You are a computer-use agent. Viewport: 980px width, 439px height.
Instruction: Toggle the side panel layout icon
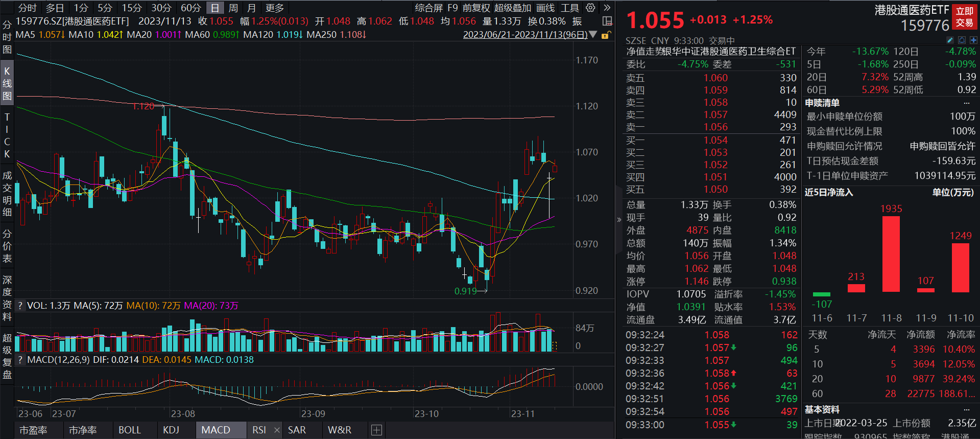(x=607, y=21)
